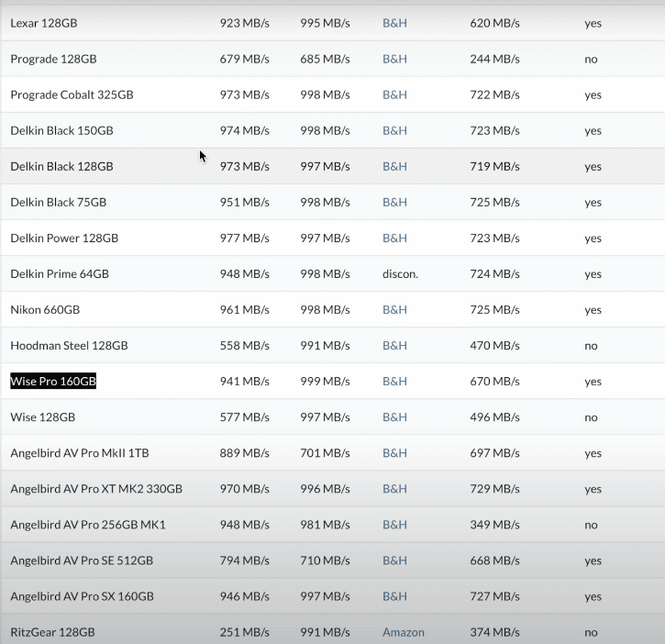Viewport: 665px width, 644px height.
Task: Open B&H link for Angelbird AV Pro SX 160GB
Action: (394, 596)
